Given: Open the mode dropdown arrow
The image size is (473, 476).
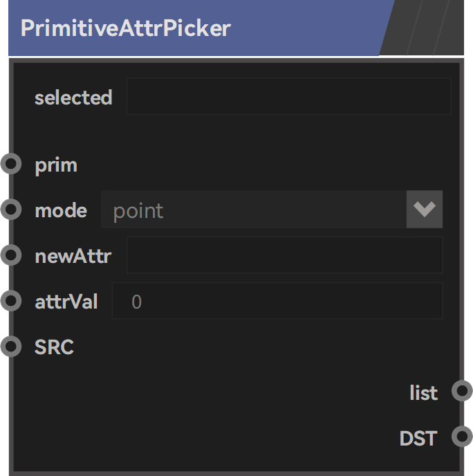Looking at the screenshot, I should [x=425, y=209].
